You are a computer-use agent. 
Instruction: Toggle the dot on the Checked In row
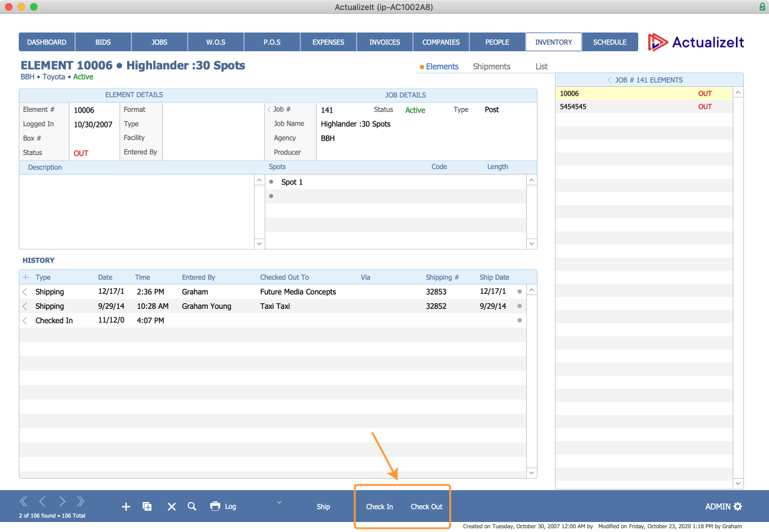519,320
